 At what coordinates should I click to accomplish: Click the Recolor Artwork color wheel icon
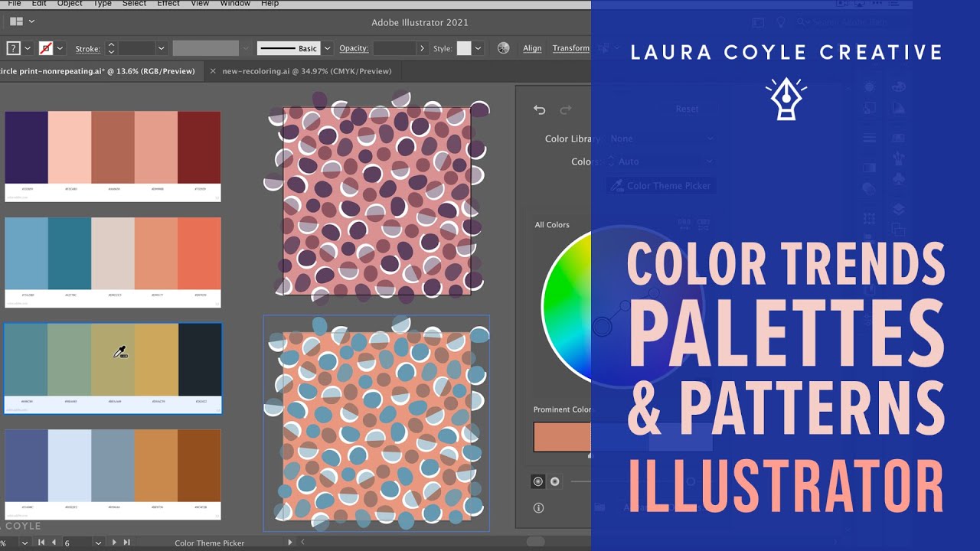[503, 47]
